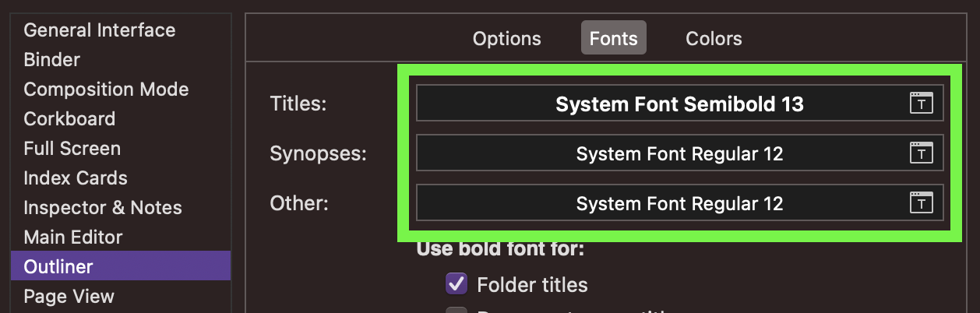Click the highlighted Outliner sidebar item
The image size is (980, 313).
(121, 266)
